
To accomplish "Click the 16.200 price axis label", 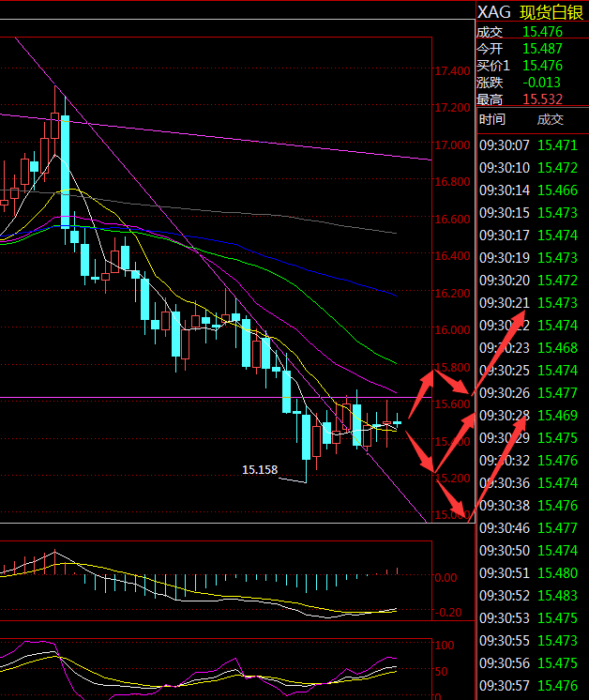I will tap(452, 294).
